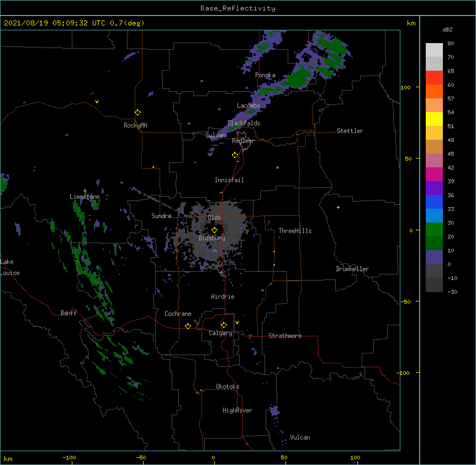Click the RedDeer city label

coord(243,141)
